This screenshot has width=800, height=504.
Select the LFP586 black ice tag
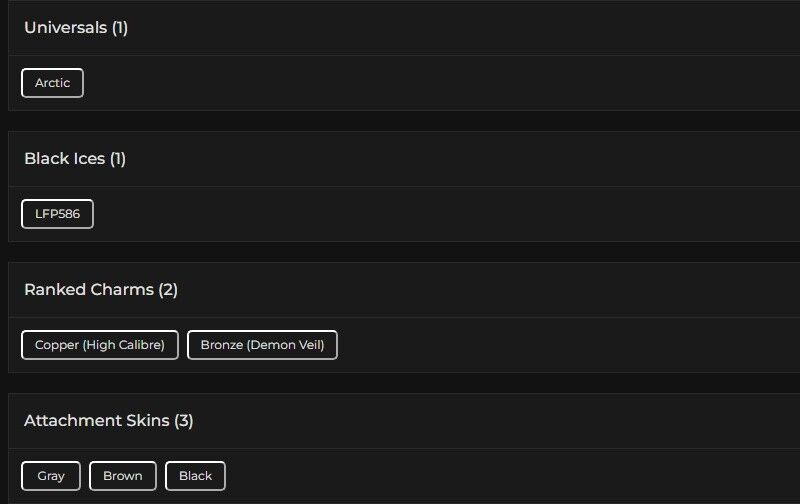[57, 214]
